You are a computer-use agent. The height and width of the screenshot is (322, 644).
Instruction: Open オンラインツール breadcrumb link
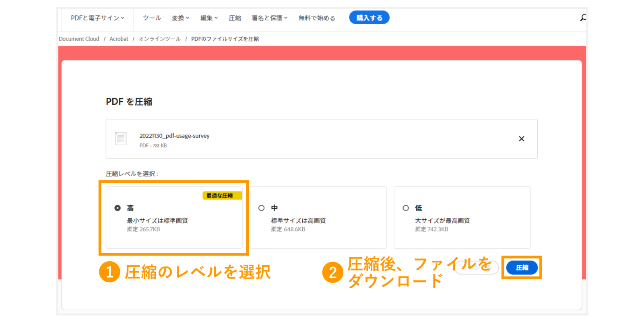click(x=160, y=39)
